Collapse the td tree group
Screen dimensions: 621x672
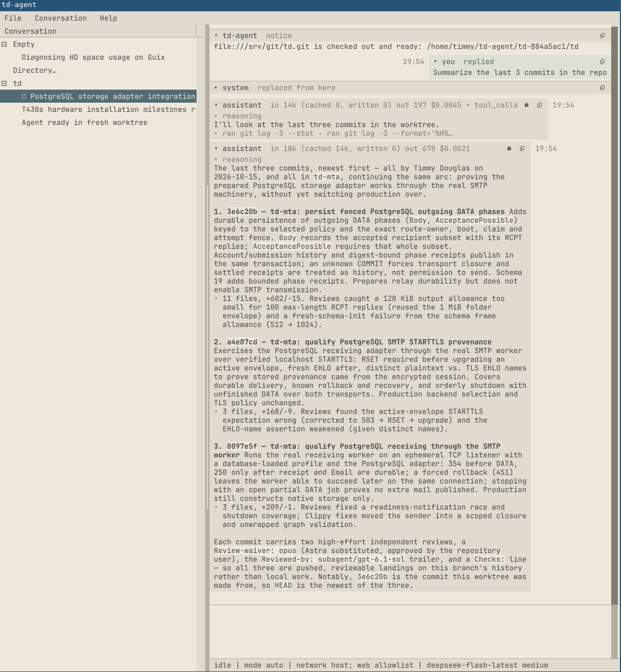tap(4, 83)
